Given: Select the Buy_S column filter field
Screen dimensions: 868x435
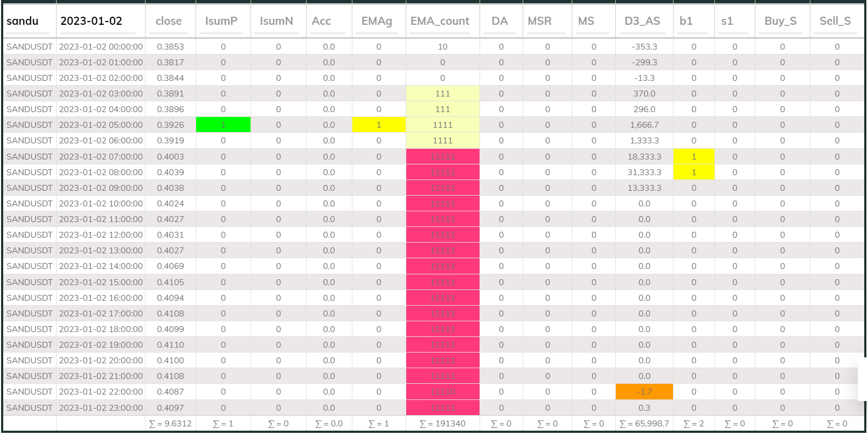Looking at the screenshot, I should (780, 22).
